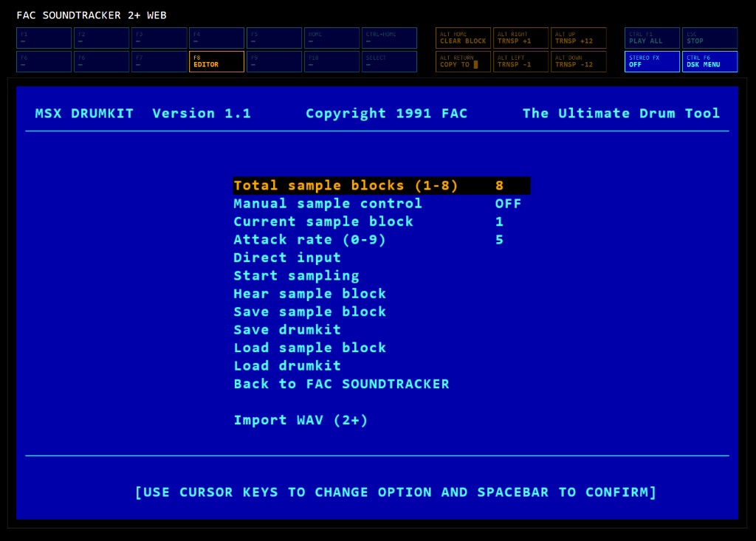Click the ESC STOP button

[x=709, y=38]
